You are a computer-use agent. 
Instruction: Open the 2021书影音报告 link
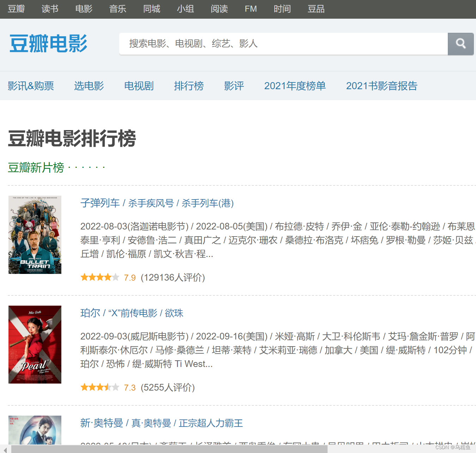click(382, 86)
